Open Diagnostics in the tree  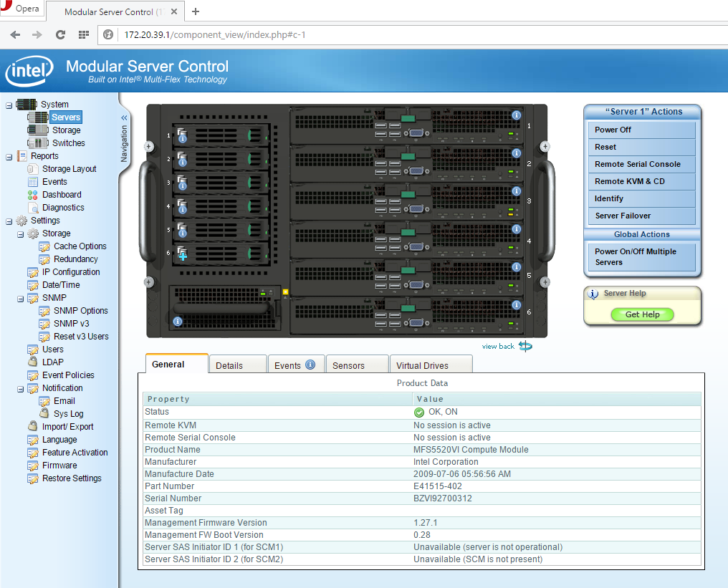pyautogui.click(x=63, y=208)
